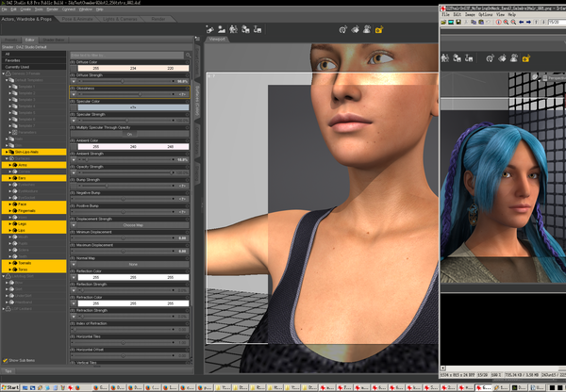Image resolution: width=566 pixels, height=392 pixels.
Task: Open the map dropdown arrow for Glossiness
Action: pyautogui.click(x=74, y=94)
